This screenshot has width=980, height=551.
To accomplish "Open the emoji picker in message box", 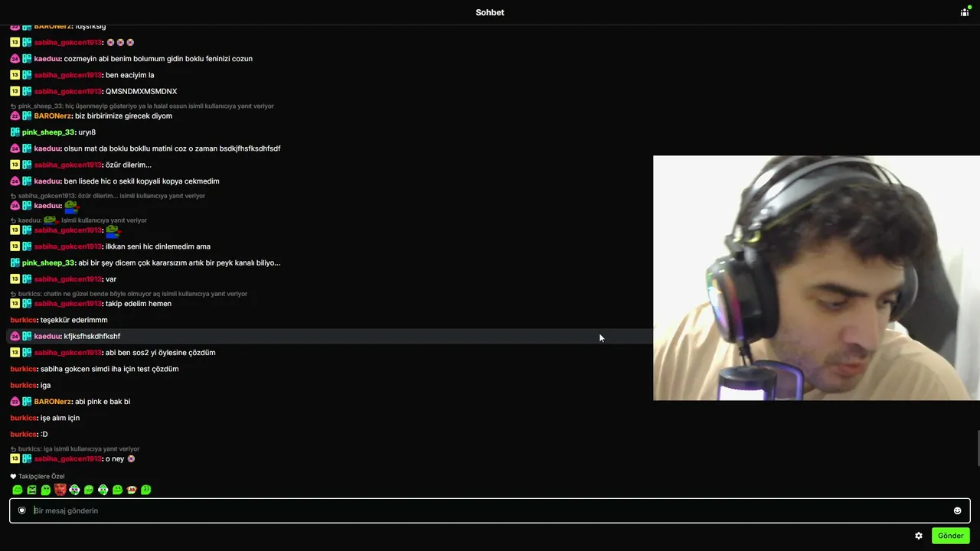I will 957,510.
